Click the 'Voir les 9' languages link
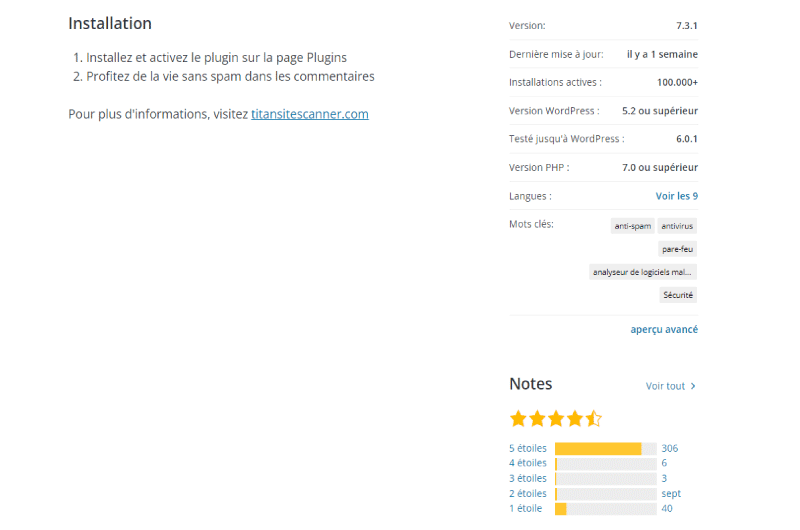Viewport: 800px width, 530px height. (x=677, y=196)
